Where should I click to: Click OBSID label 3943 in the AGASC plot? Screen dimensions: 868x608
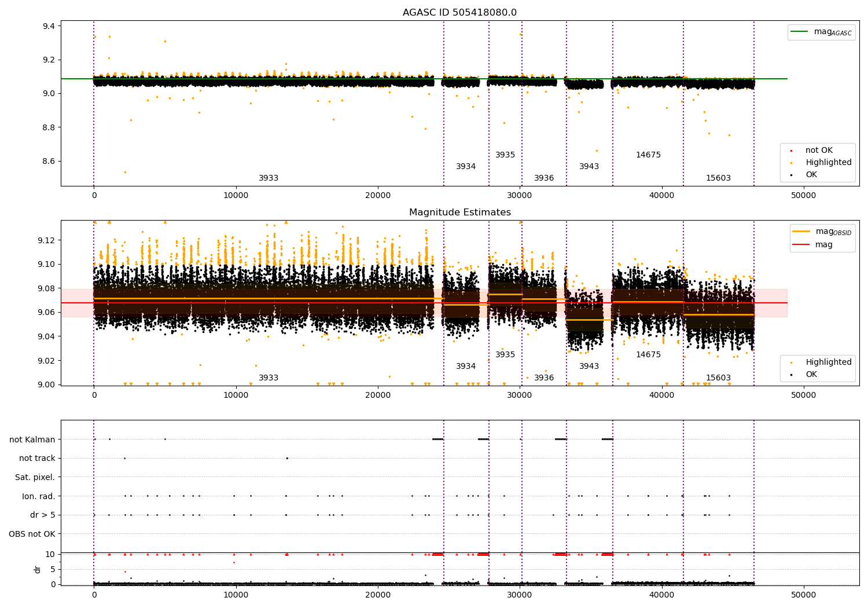click(x=589, y=167)
